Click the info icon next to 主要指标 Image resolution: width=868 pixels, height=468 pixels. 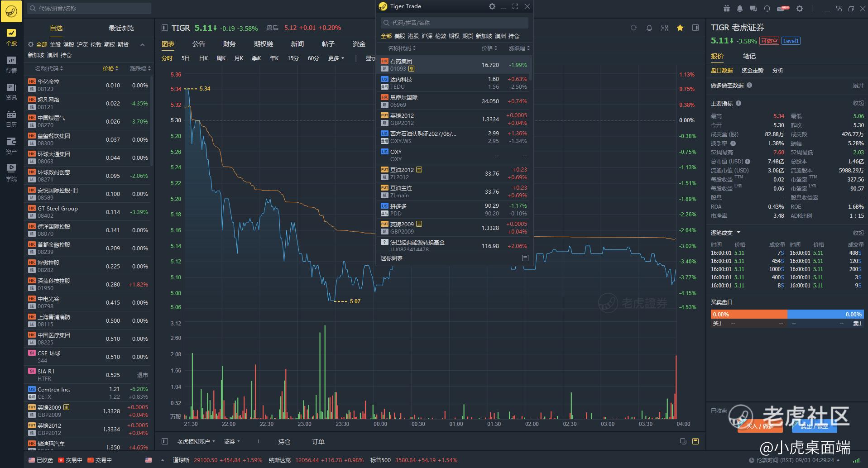(x=739, y=103)
